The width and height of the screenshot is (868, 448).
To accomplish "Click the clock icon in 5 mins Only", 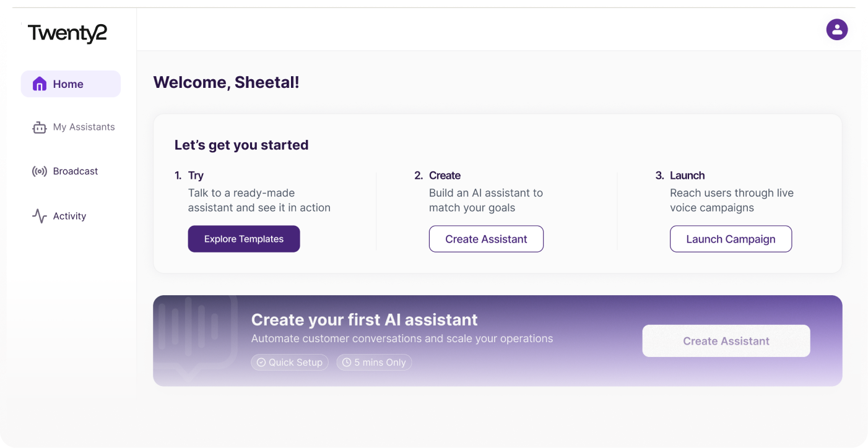I will [347, 363].
